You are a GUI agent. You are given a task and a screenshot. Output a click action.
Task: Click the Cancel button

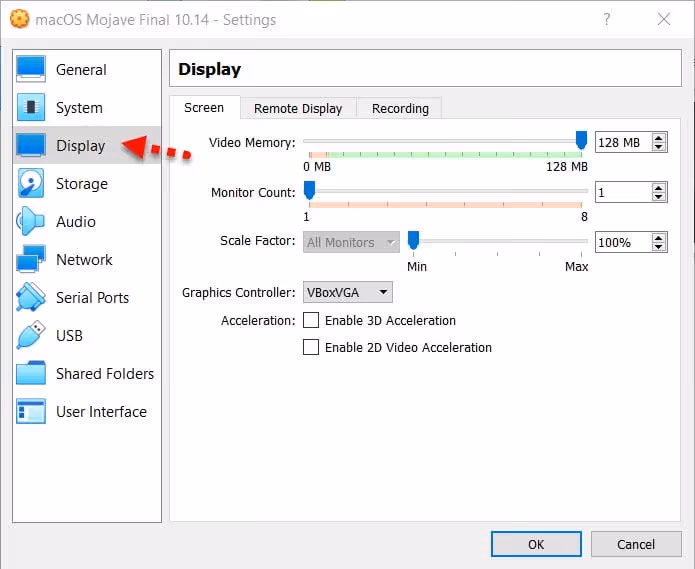[x=636, y=544]
